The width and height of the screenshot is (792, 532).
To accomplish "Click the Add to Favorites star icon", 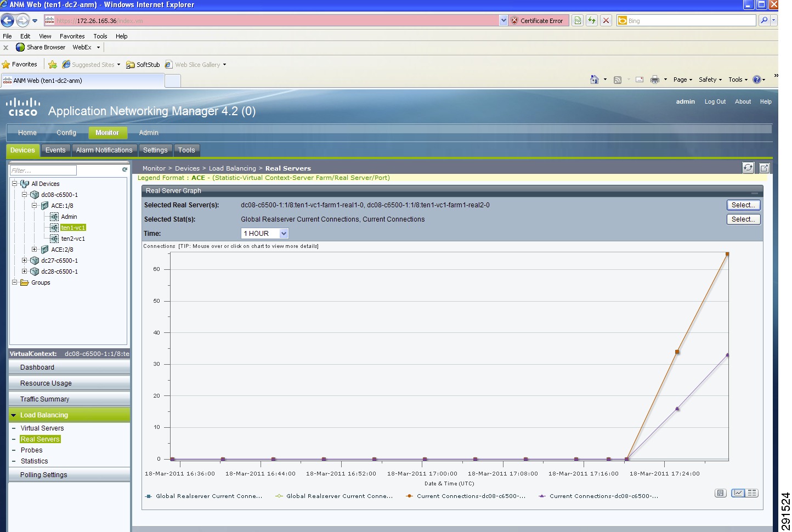I will click(53, 65).
